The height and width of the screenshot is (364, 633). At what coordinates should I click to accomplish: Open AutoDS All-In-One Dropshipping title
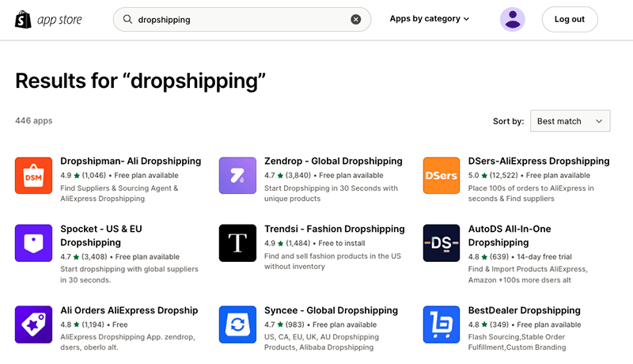coord(510,236)
